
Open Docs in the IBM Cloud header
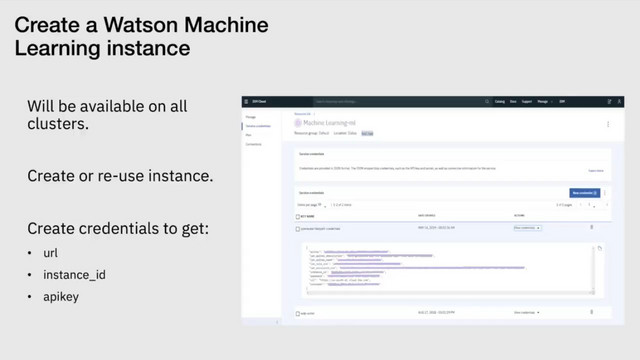point(513,102)
